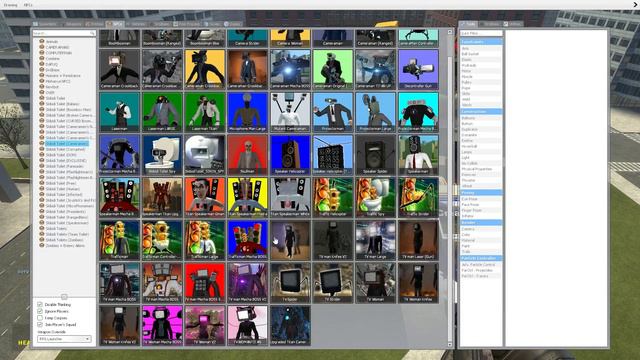Spawn the Mutant Cameraman NPC
Viewport: 640px width, 360px height.
[290, 112]
